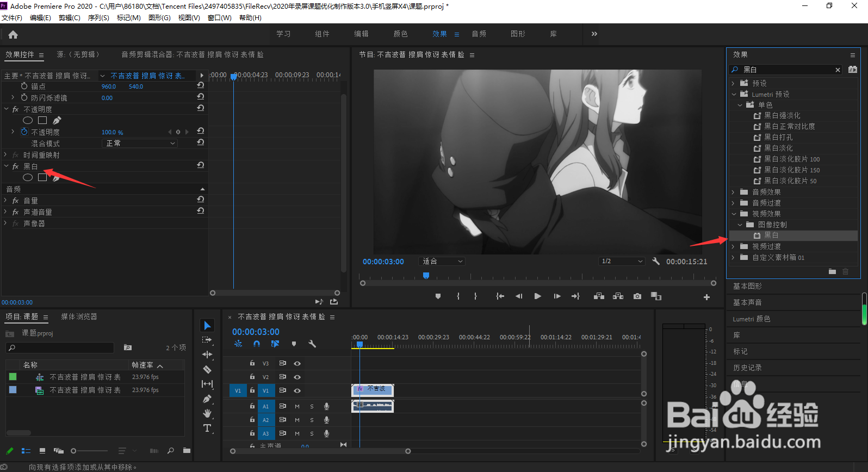Select the Ripple Edit tool
Image resolution: width=868 pixels, height=472 pixels.
click(x=207, y=355)
